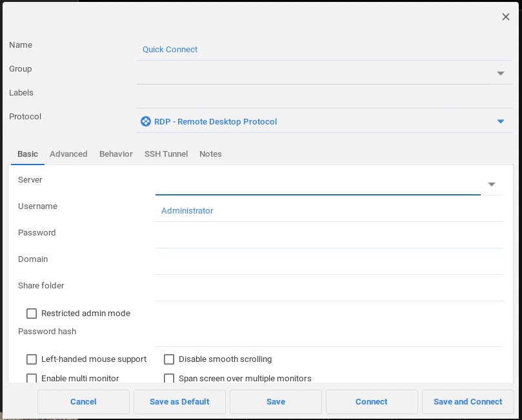Image resolution: width=522 pixels, height=420 pixels.
Task: Switch to the Behavior tab
Action: coord(115,154)
